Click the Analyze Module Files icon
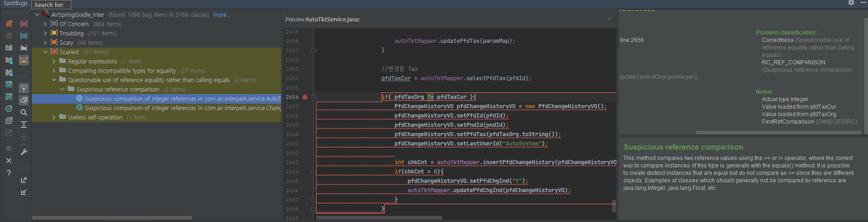 pos(9,60)
